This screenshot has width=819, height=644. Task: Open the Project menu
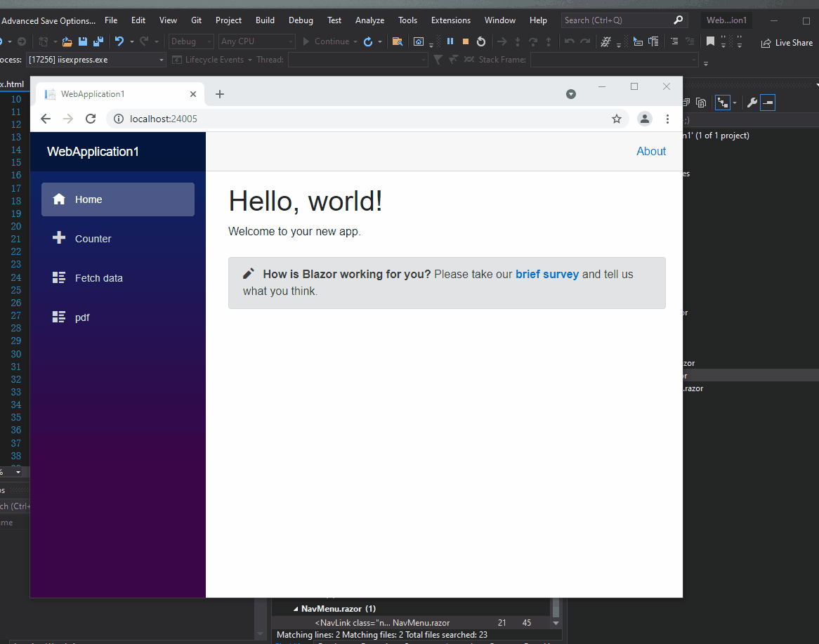tap(228, 20)
